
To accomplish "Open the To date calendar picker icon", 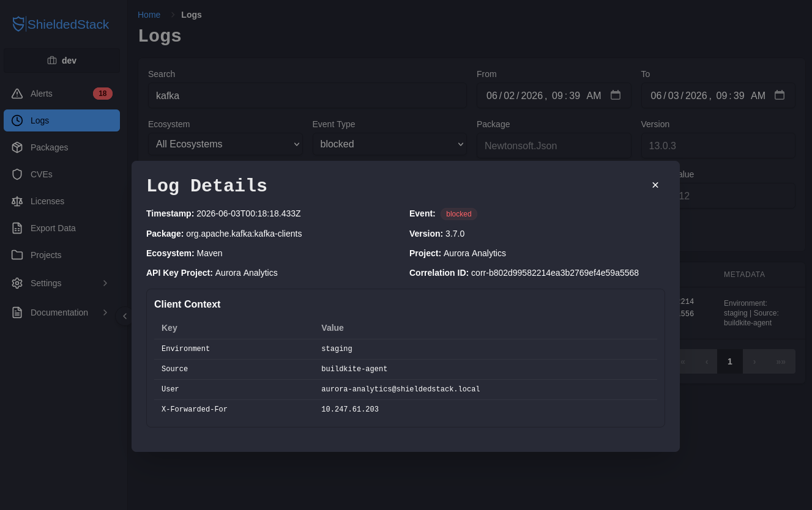I will click(x=780, y=95).
